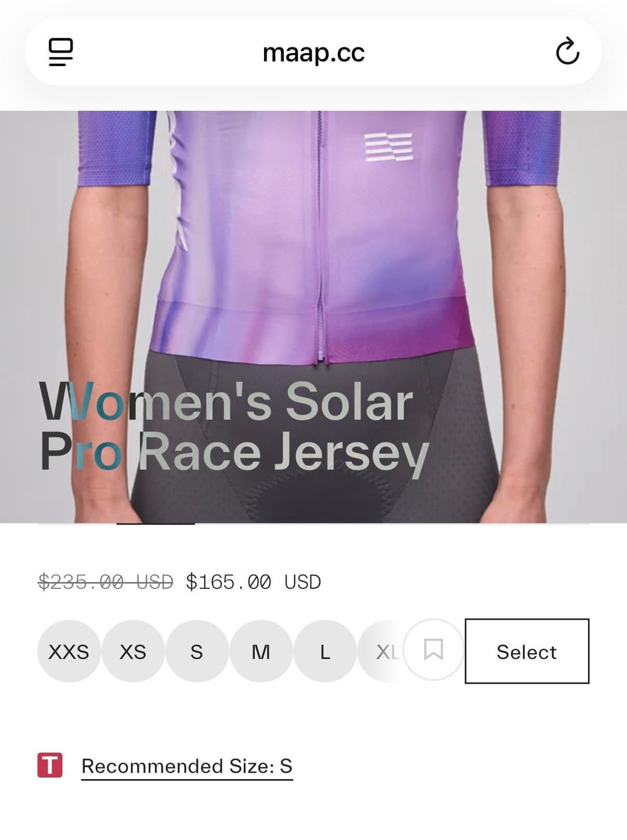Select size XXS
Image resolution: width=627 pixels, height=840 pixels.
tap(69, 651)
